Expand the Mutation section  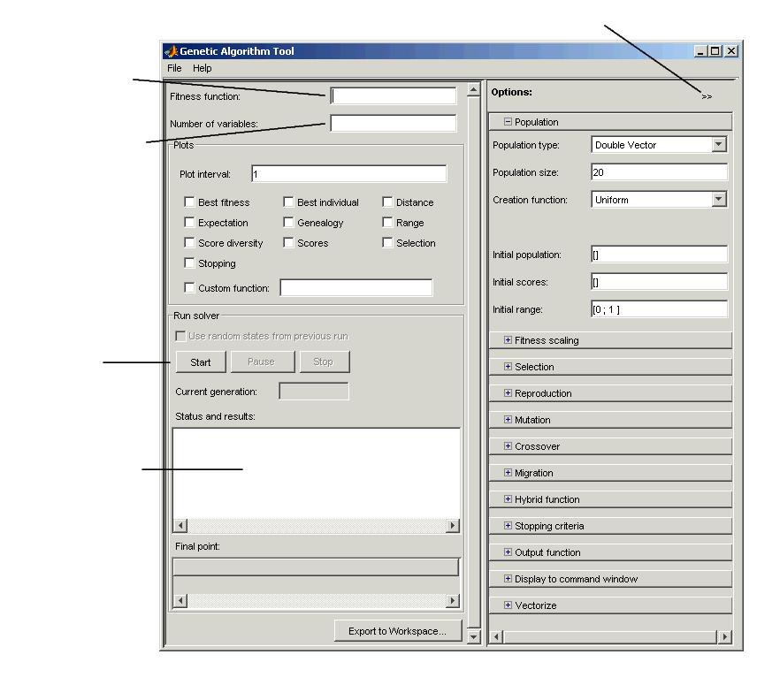pyautogui.click(x=508, y=420)
